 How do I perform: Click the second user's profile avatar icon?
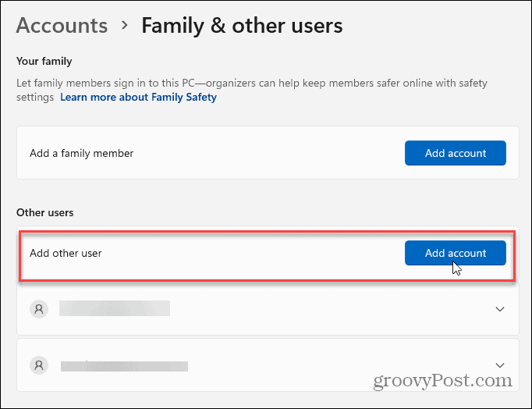click(37, 365)
